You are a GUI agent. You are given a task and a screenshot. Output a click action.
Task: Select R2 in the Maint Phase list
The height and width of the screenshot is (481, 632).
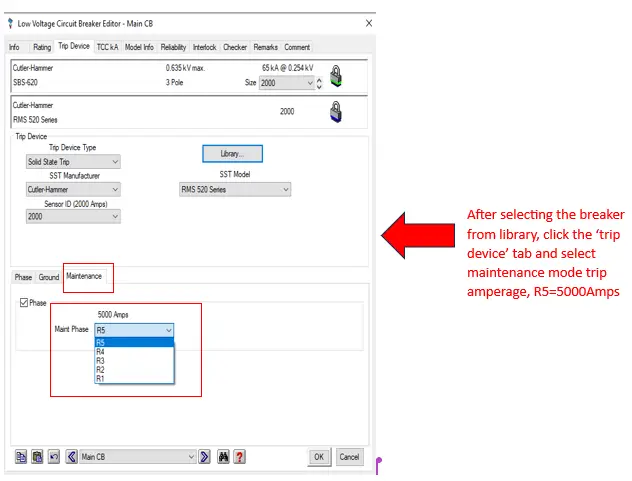pyautogui.click(x=134, y=369)
